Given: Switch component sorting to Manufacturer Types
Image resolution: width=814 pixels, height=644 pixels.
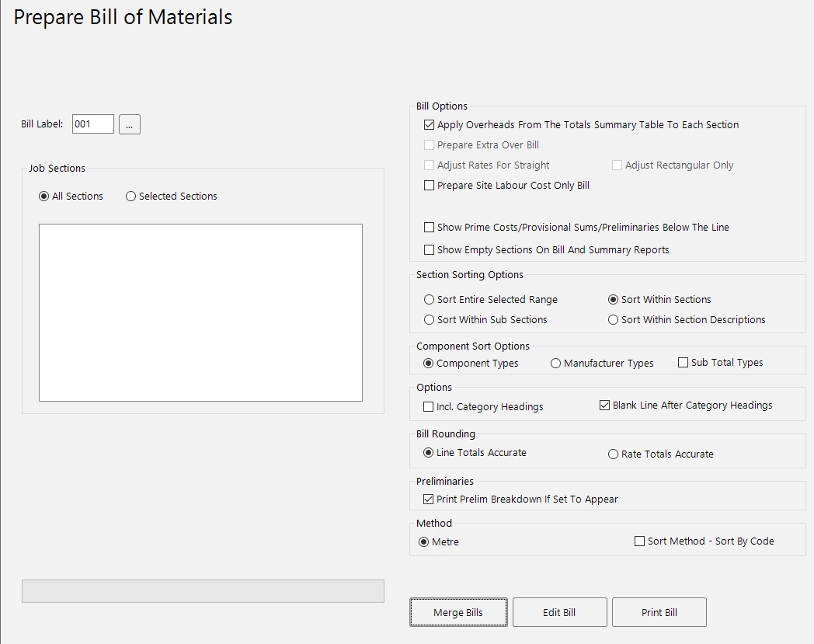Looking at the screenshot, I should pyautogui.click(x=555, y=363).
